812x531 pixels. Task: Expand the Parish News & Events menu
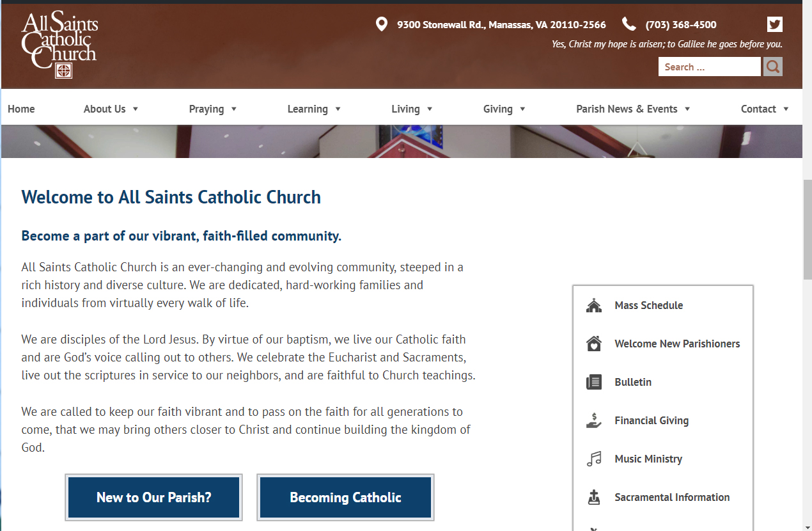coord(633,109)
